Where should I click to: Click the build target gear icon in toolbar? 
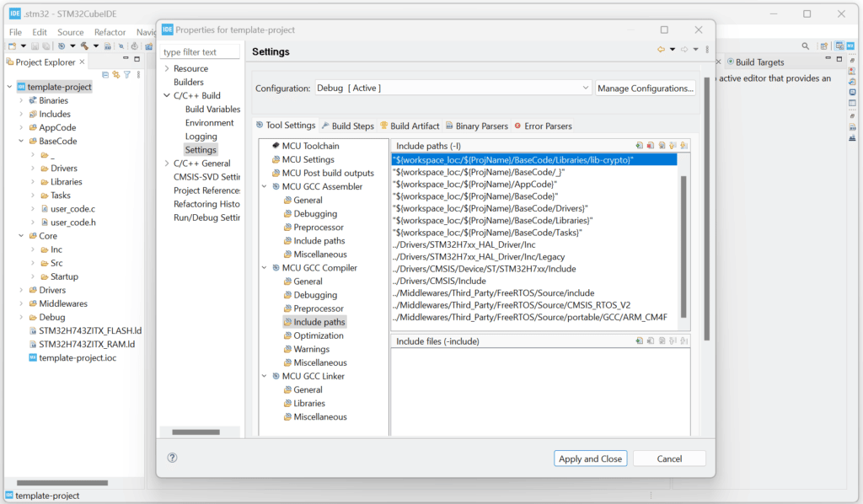[61, 46]
